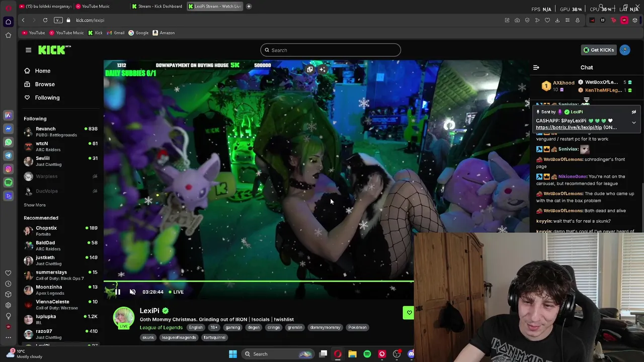644x362 pixels.
Task: Open Revanch's channel in Following list
Action: [x=60, y=131]
